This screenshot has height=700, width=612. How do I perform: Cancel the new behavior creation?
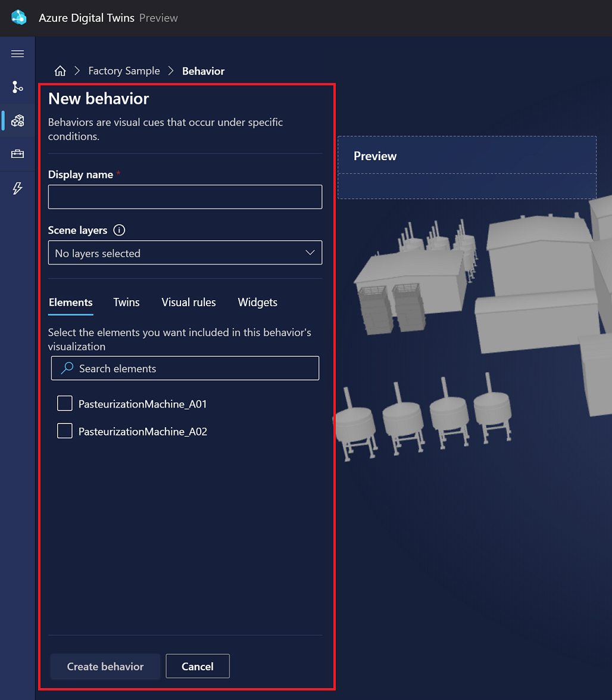point(197,666)
